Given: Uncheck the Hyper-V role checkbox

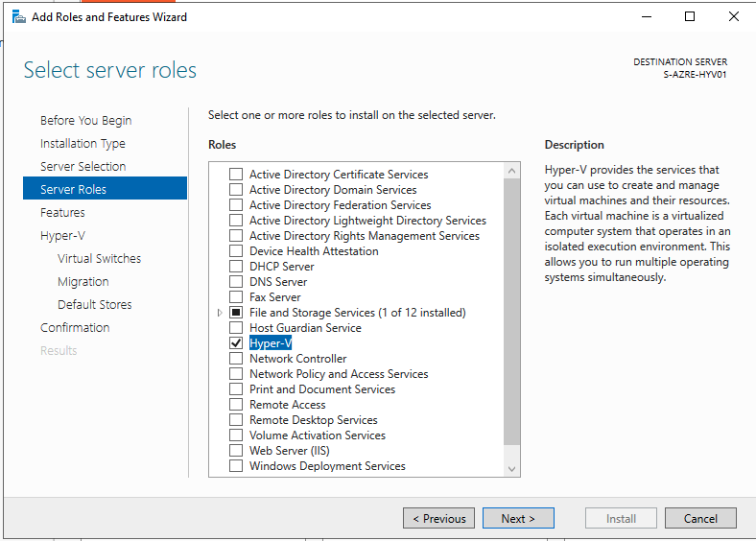Looking at the screenshot, I should (236, 343).
